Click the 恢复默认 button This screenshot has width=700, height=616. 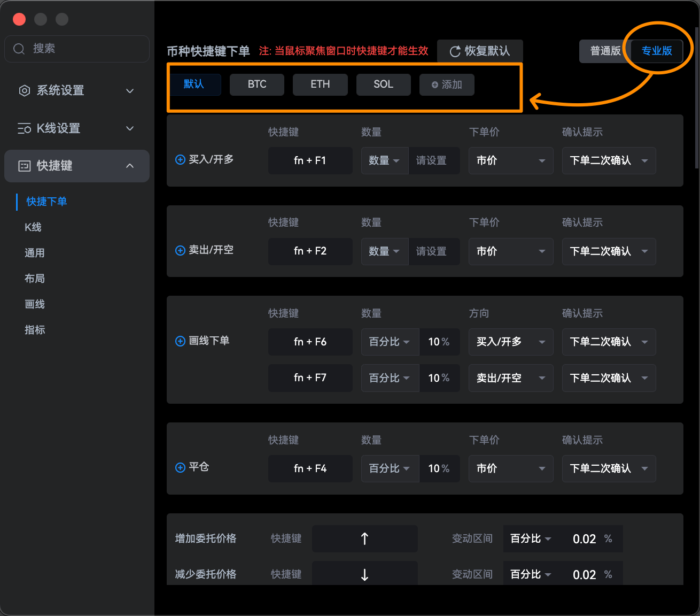coord(480,51)
